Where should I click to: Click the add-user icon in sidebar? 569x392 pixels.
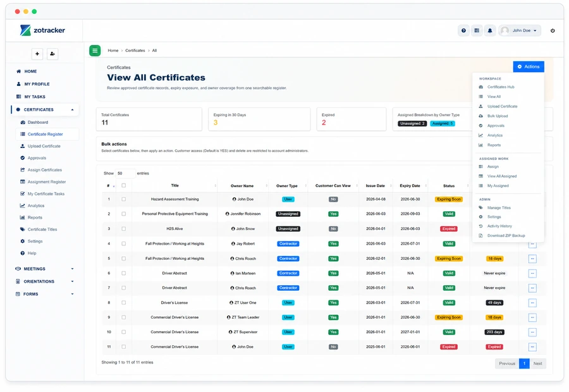tap(52, 54)
